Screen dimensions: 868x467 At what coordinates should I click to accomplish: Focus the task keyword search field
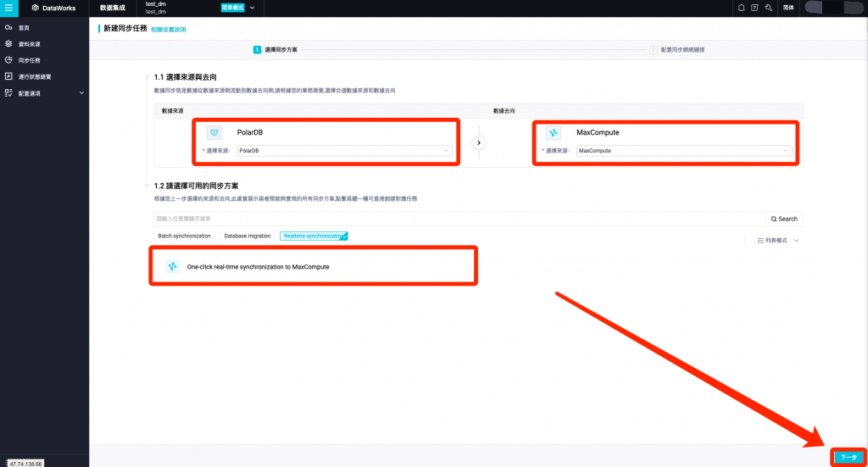pos(459,219)
